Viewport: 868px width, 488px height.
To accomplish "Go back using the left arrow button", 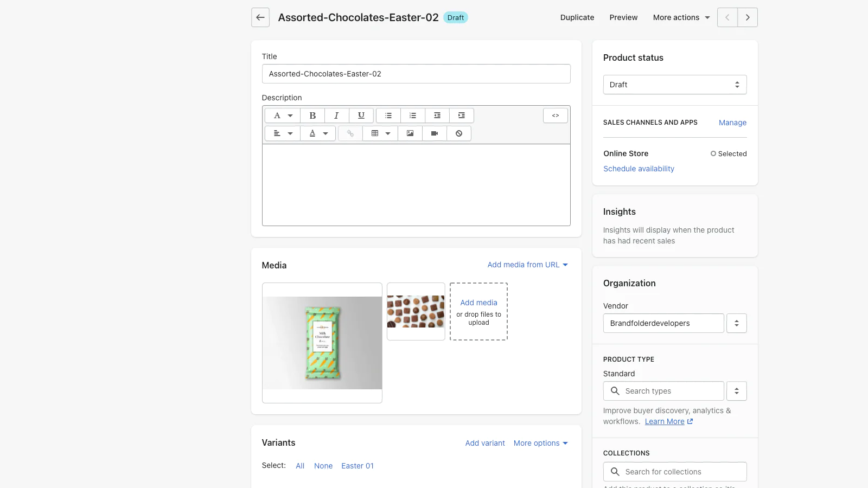I will (260, 17).
